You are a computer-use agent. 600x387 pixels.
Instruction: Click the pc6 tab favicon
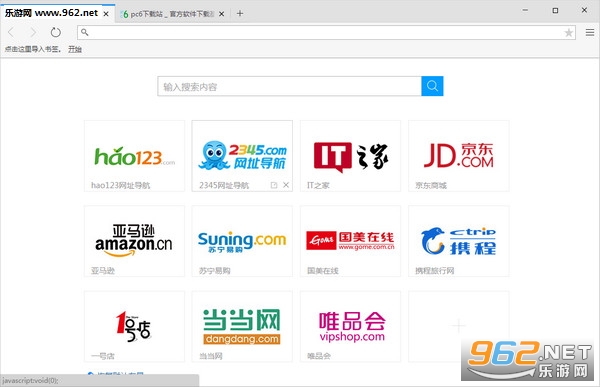(x=124, y=14)
